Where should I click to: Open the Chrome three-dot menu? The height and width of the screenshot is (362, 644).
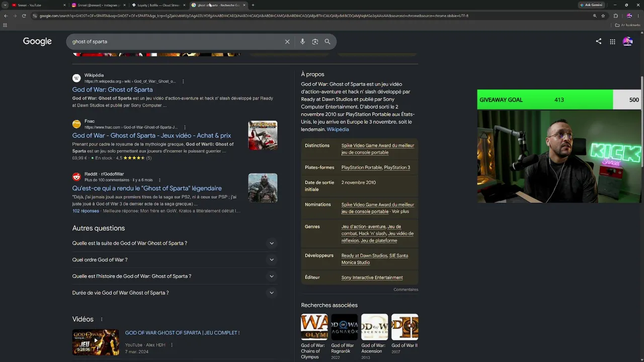[x=638, y=16]
